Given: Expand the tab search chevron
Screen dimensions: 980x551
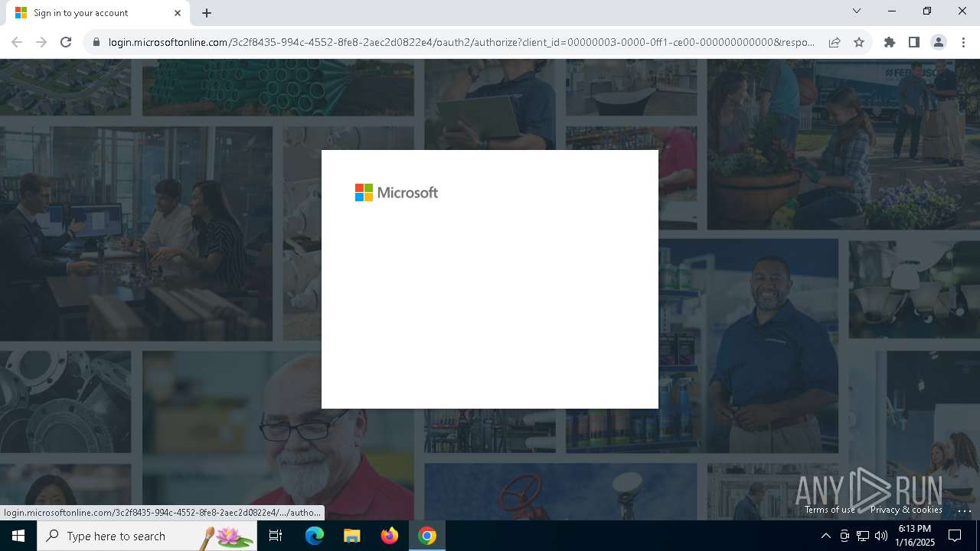Looking at the screenshot, I should 857,11.
